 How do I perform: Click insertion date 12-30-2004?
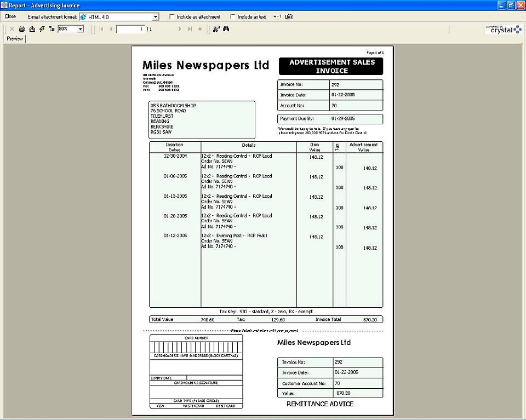coord(175,156)
